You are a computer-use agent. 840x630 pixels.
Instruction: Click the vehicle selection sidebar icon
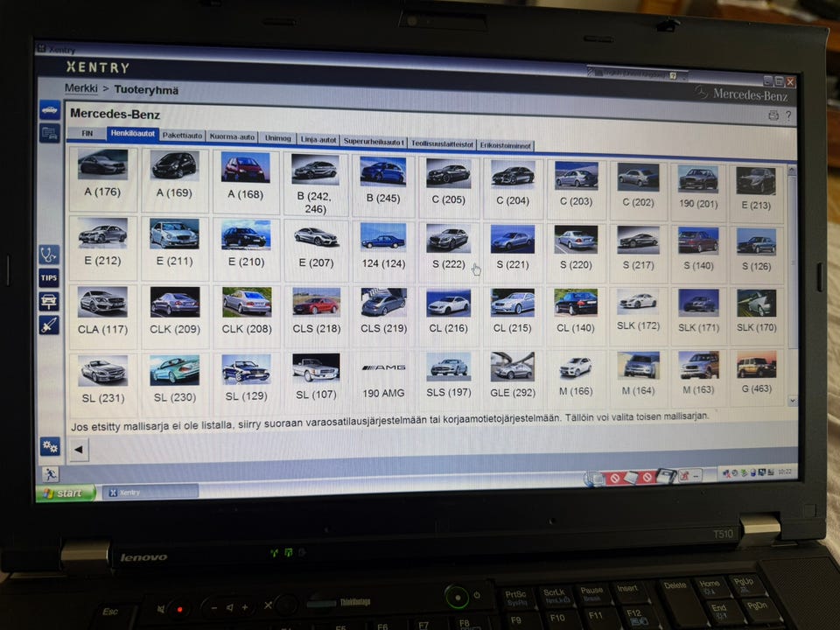click(x=49, y=110)
